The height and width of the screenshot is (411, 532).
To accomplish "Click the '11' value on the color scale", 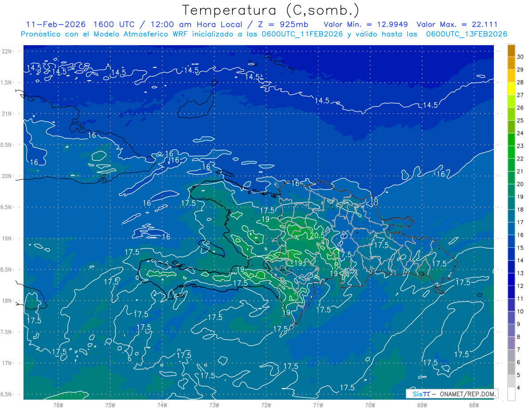I will pos(520,299).
